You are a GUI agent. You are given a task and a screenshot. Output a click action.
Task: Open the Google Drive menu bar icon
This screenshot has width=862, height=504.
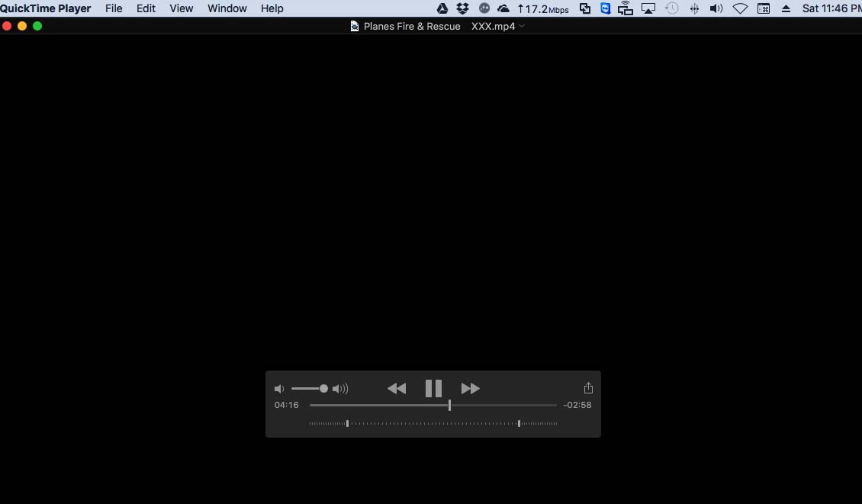(442, 8)
